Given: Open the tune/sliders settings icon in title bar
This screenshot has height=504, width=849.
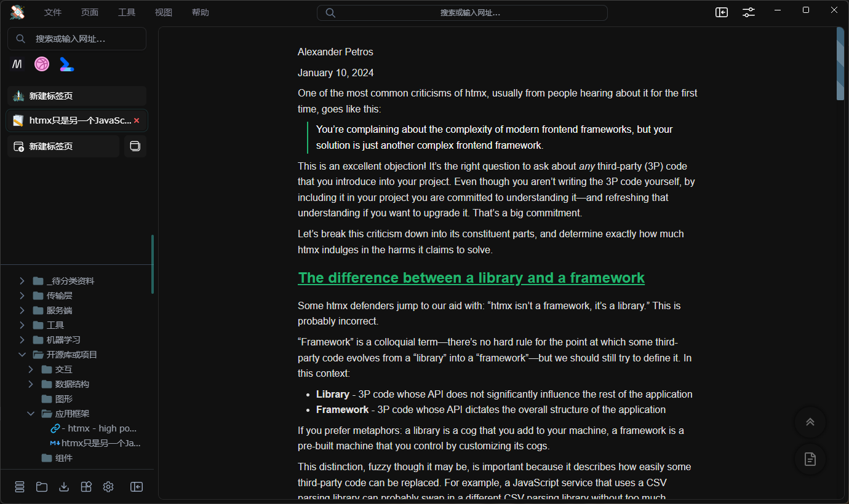Looking at the screenshot, I should pos(749,12).
